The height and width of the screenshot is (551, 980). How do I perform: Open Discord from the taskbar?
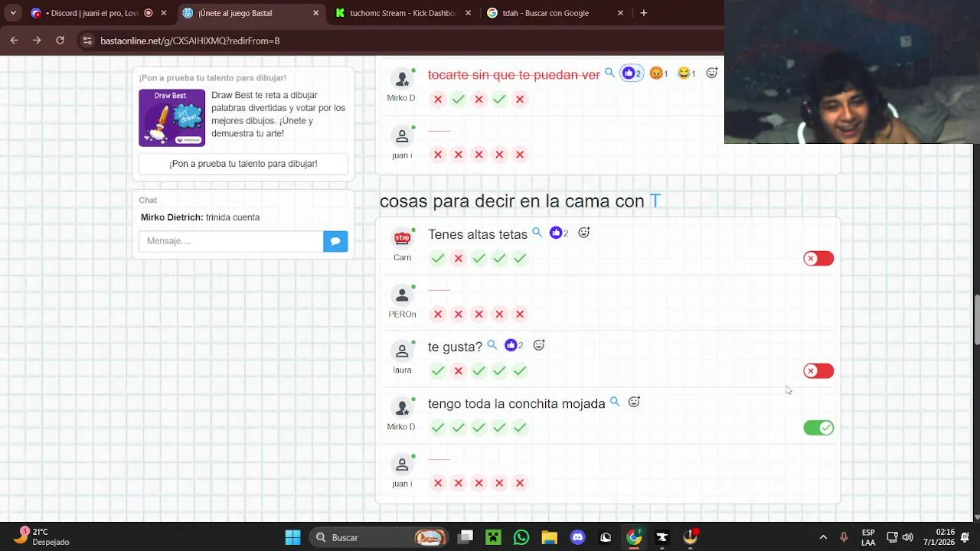point(577,537)
